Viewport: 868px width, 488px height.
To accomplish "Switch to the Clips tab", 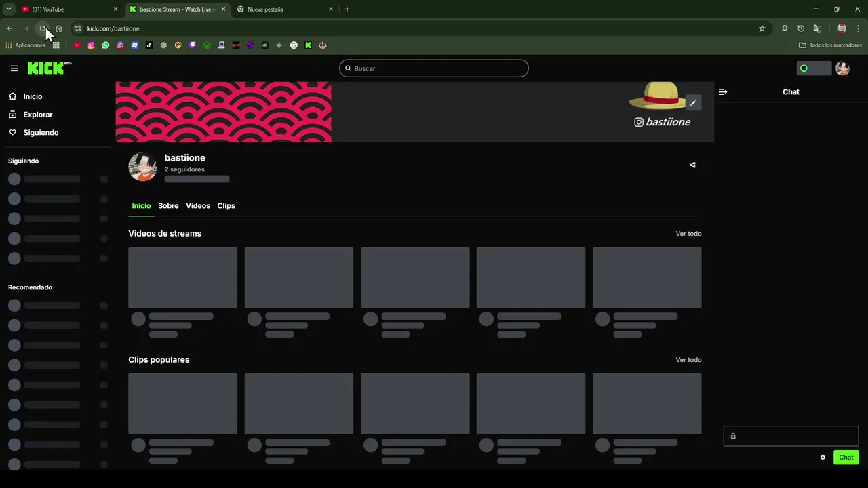I will click(226, 205).
